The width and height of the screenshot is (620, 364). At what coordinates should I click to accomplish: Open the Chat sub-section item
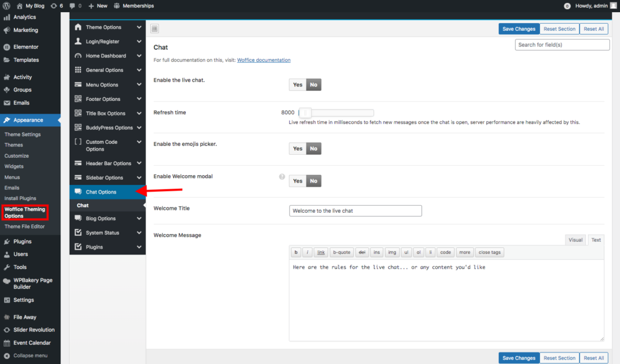point(108,206)
